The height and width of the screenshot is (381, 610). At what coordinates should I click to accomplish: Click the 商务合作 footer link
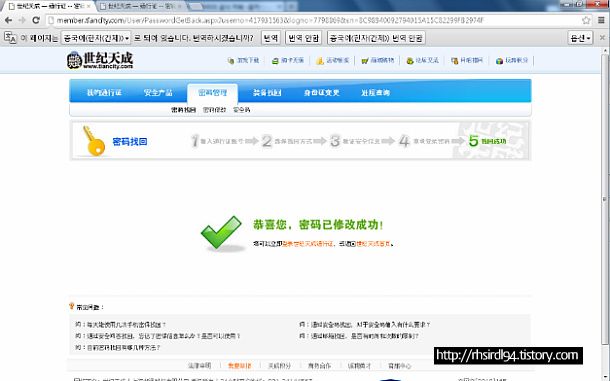point(319,366)
